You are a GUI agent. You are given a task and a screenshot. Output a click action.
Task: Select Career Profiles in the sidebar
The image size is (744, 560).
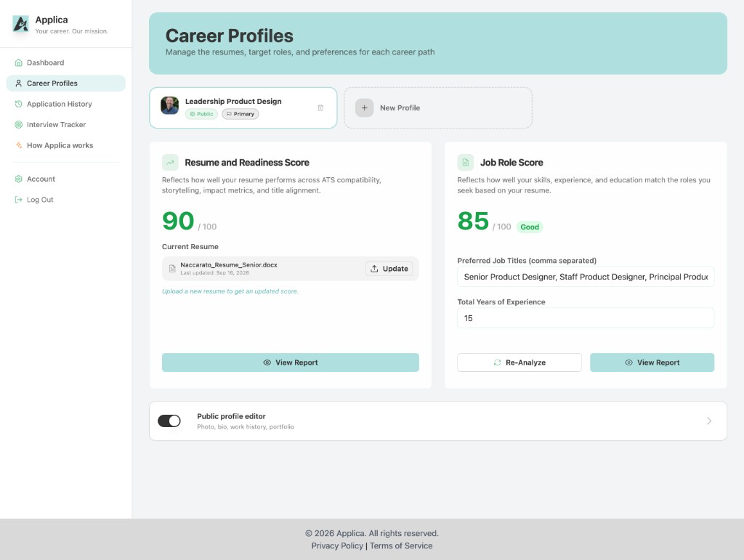click(x=66, y=83)
